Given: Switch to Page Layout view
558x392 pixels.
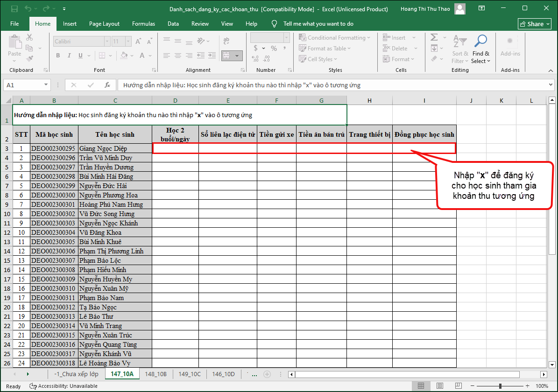Looking at the screenshot, I should [x=439, y=386].
